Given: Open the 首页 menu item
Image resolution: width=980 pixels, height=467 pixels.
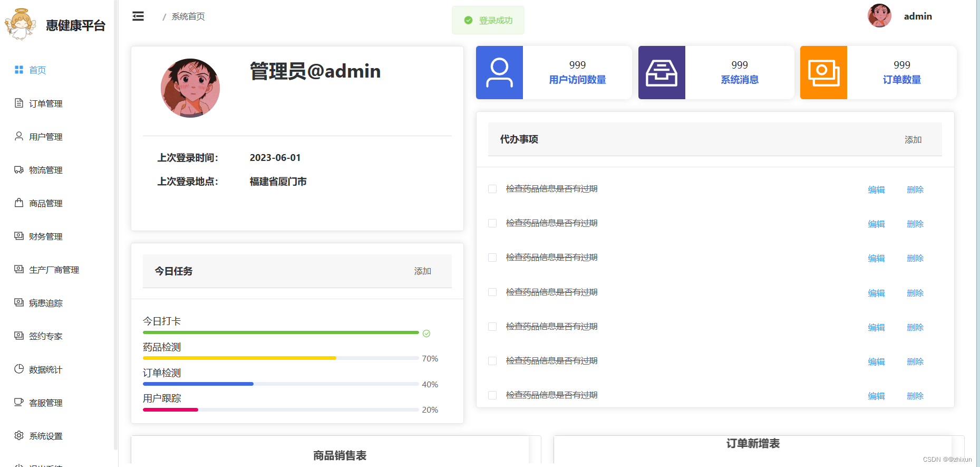Looking at the screenshot, I should click(x=58, y=70).
